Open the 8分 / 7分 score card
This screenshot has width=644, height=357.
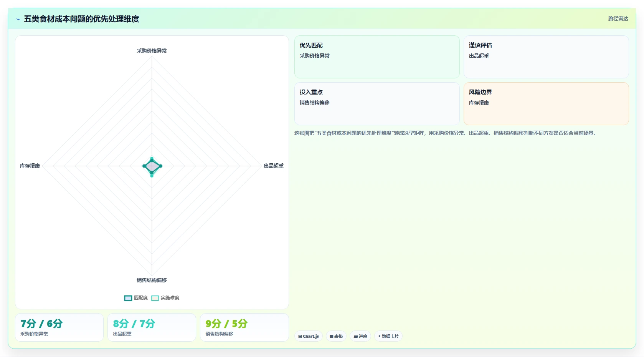(x=152, y=327)
